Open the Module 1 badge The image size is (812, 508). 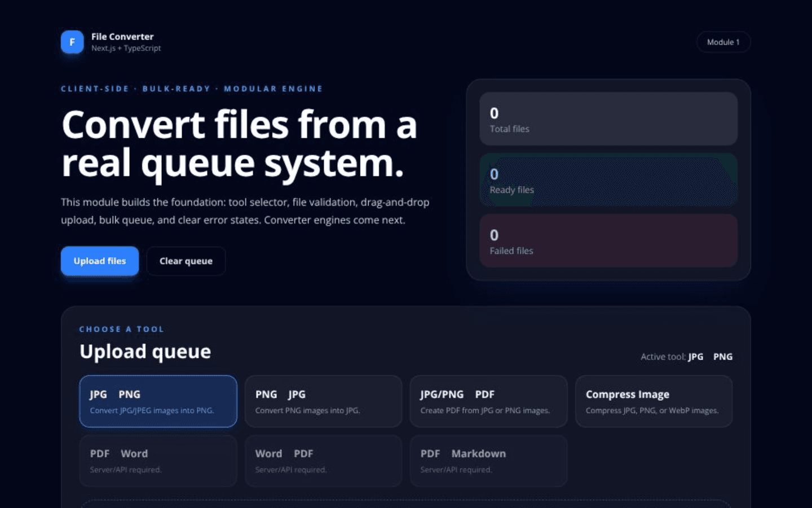[x=723, y=42]
